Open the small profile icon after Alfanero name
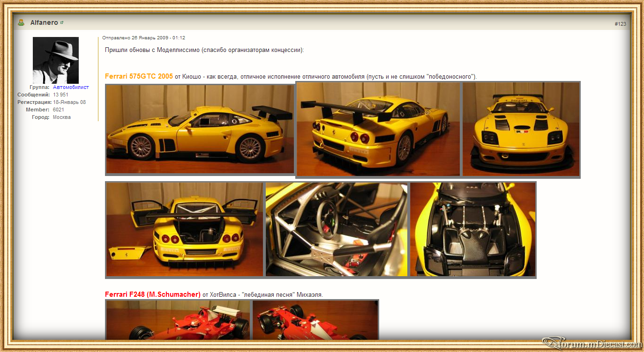 coord(62,22)
